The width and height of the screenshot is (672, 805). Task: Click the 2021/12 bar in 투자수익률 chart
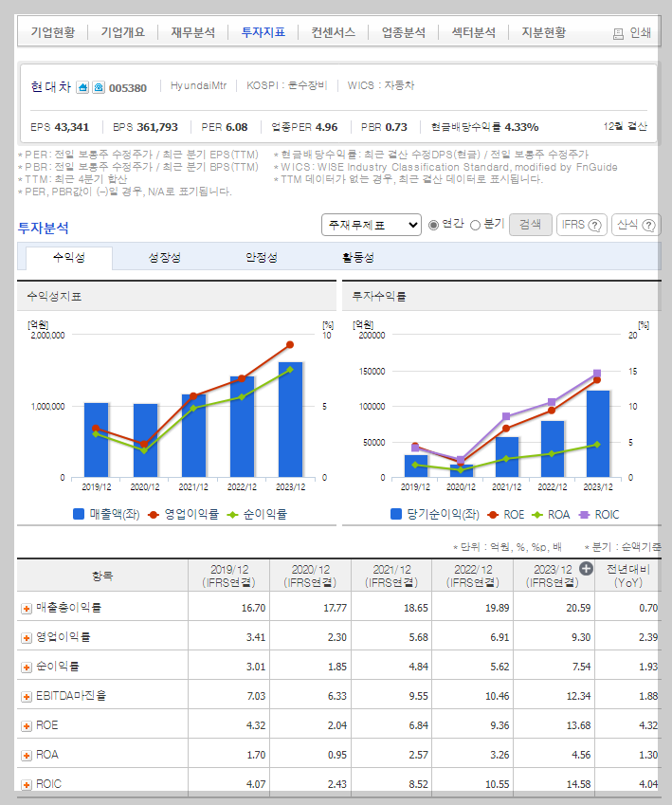coord(507,457)
